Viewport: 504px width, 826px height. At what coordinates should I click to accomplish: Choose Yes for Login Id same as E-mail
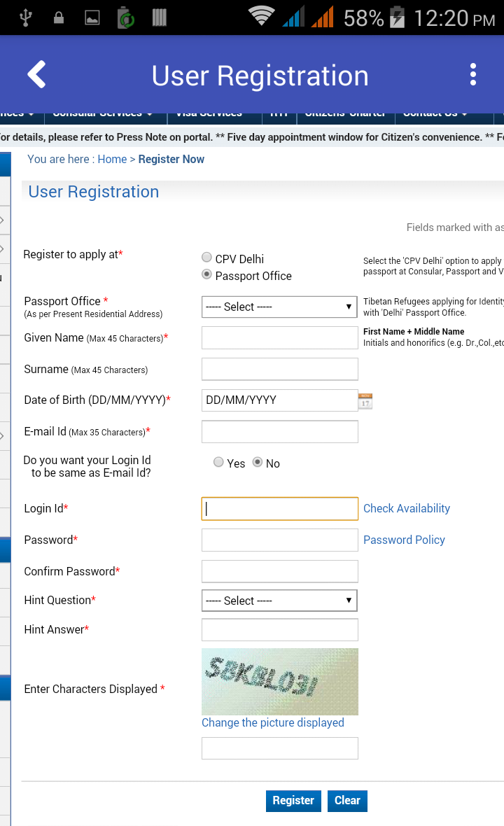tap(219, 462)
